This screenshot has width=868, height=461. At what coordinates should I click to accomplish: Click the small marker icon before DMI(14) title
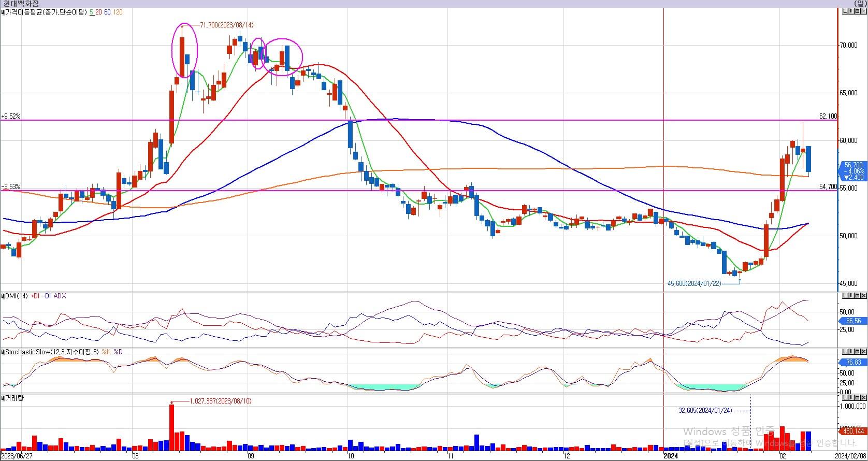tap(3, 296)
